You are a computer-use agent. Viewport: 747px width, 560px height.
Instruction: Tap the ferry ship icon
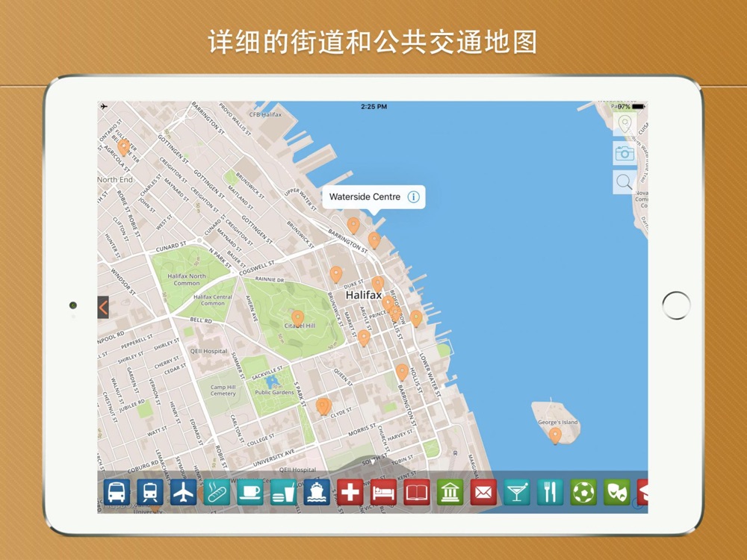click(317, 492)
